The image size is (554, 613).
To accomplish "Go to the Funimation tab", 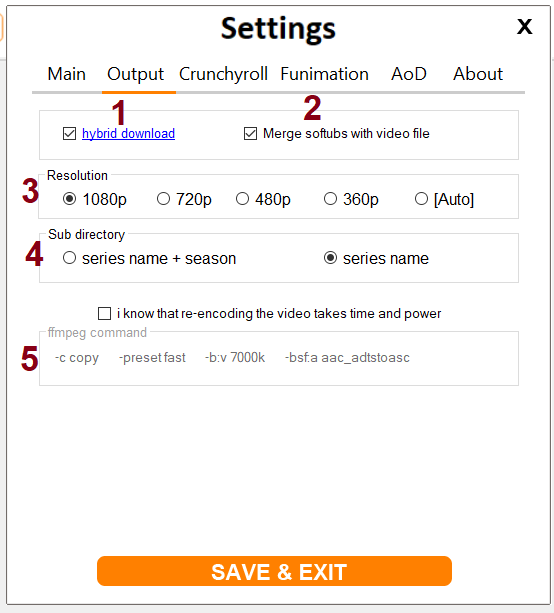I will 325,74.
